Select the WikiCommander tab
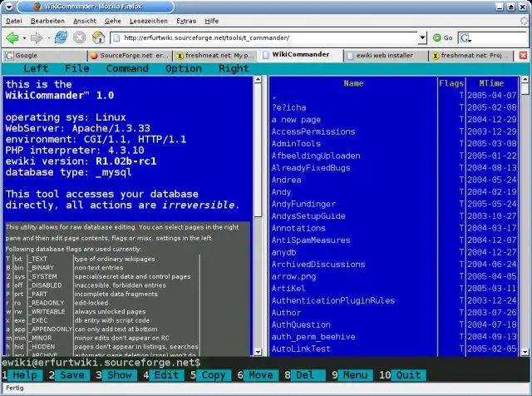 tap(301, 55)
